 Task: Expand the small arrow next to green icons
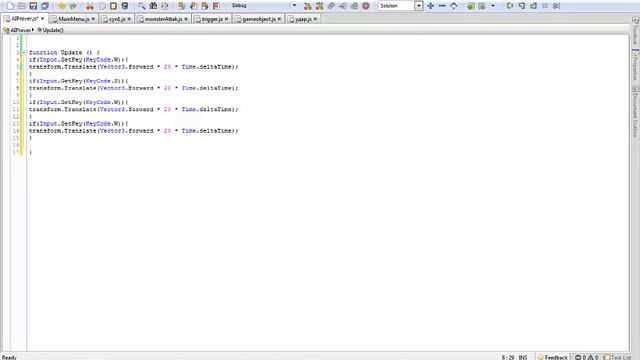point(493,6)
